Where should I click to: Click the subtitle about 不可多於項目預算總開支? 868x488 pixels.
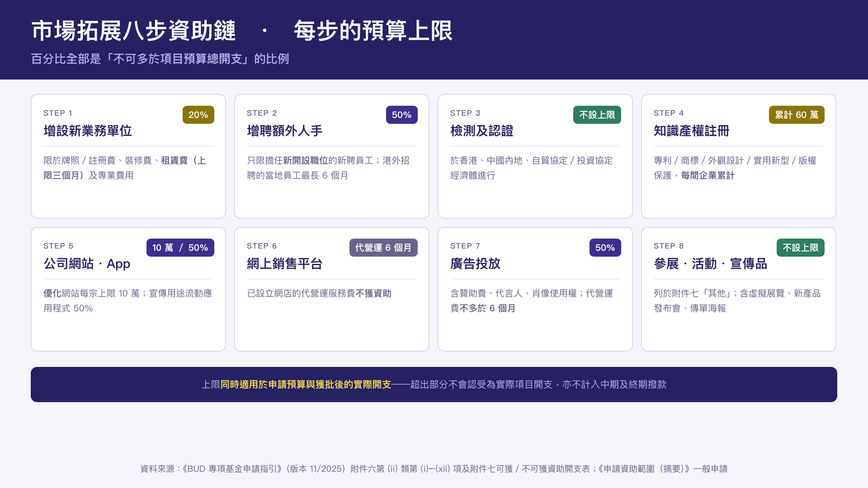pyautogui.click(x=160, y=59)
